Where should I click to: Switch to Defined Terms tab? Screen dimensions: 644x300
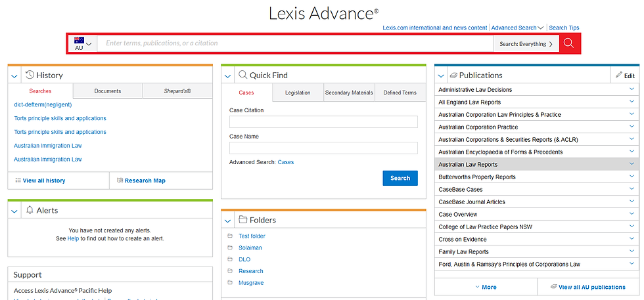point(400,93)
